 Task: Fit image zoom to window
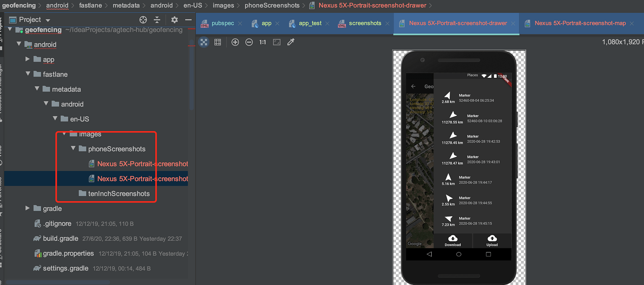tap(277, 42)
